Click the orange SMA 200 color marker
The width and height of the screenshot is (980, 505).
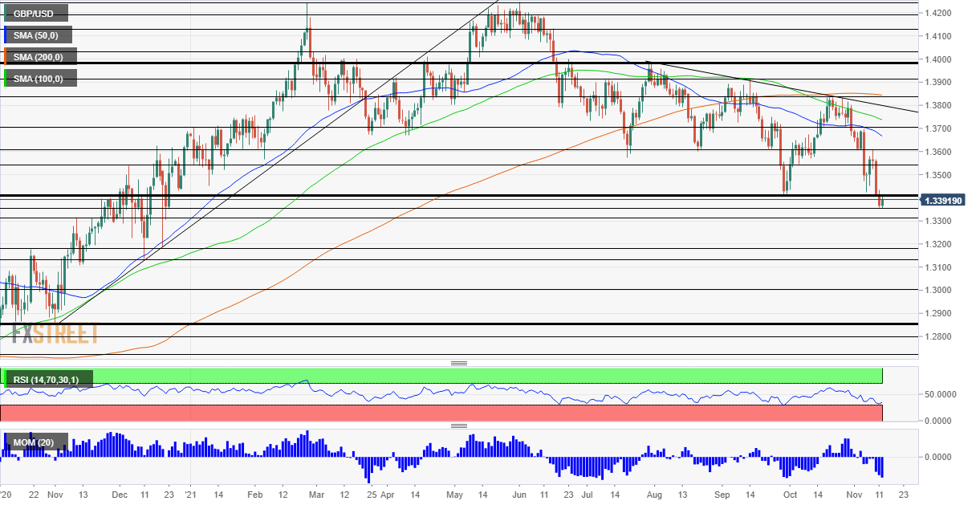tap(6, 56)
